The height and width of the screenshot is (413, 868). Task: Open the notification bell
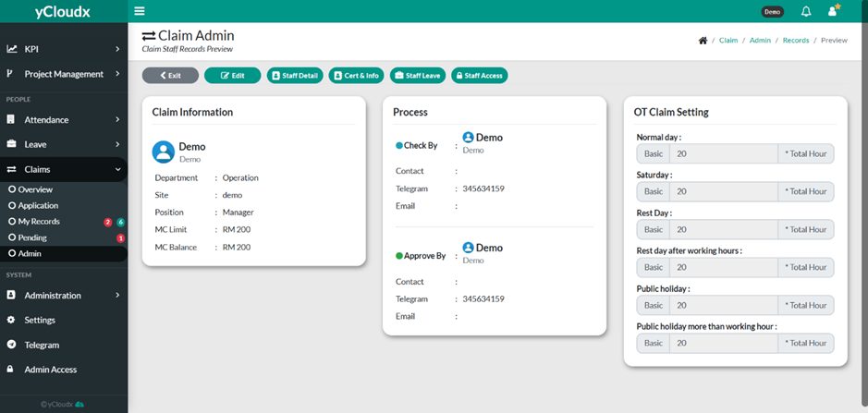[x=806, y=11]
